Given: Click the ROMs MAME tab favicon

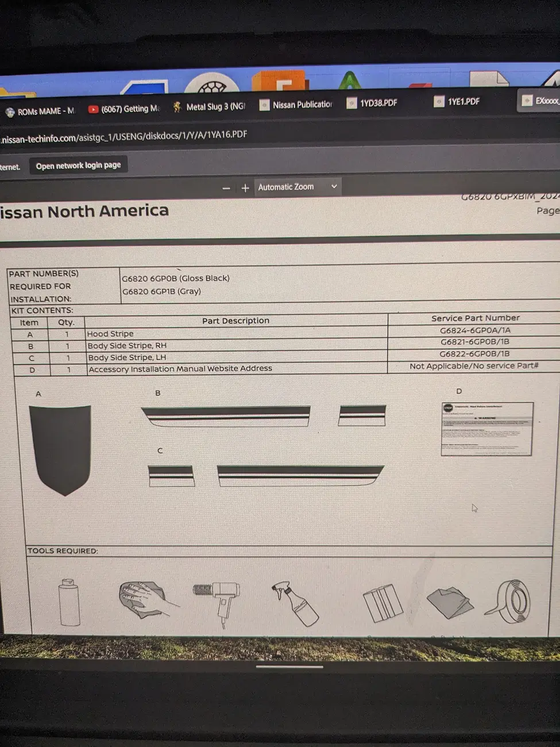Looking at the screenshot, I should 10,112.
